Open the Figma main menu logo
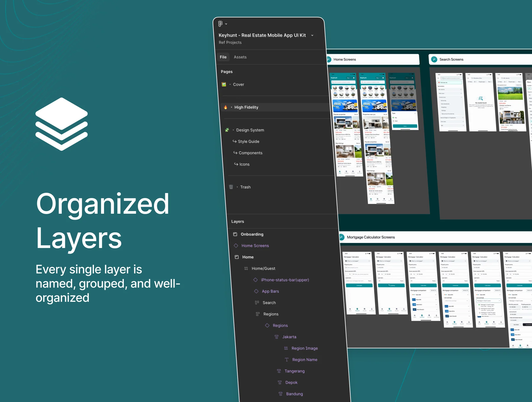 point(220,24)
